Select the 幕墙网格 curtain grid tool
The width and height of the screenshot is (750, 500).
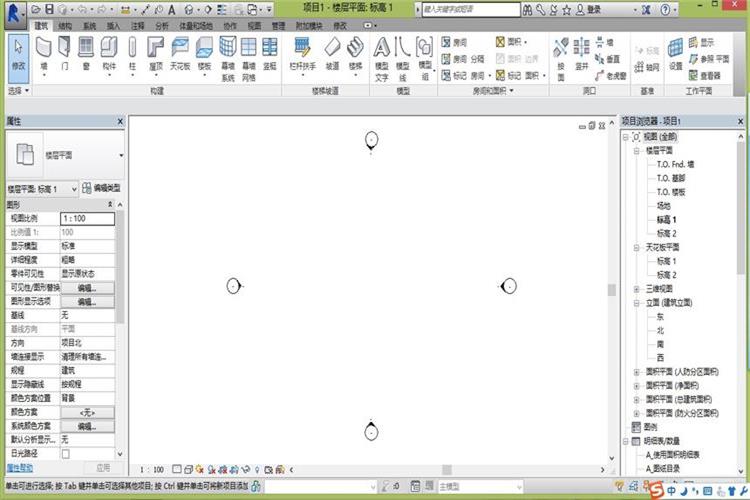coord(249,59)
